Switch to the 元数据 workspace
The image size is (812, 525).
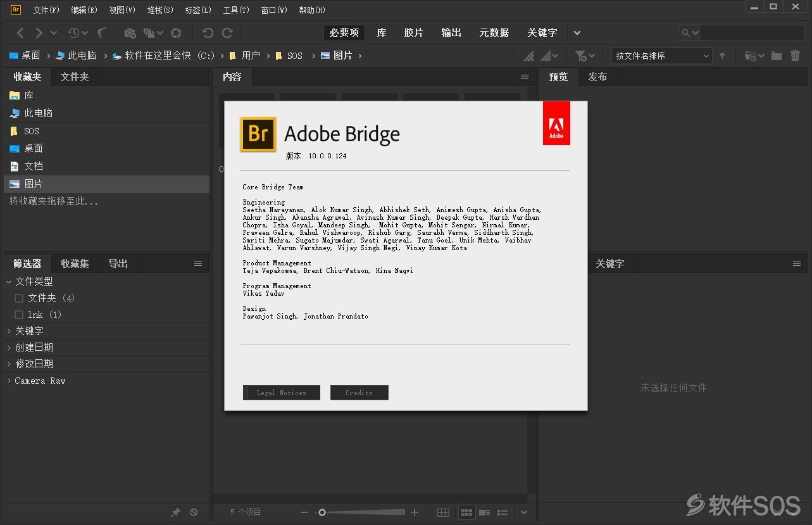[x=494, y=33]
